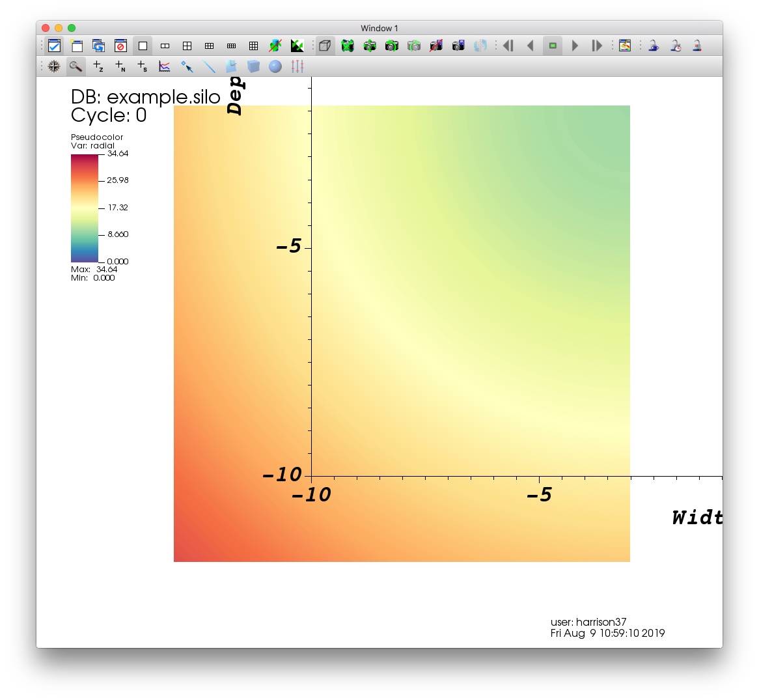
Task: Select Zoom mode magnifier
Action: pos(76,66)
